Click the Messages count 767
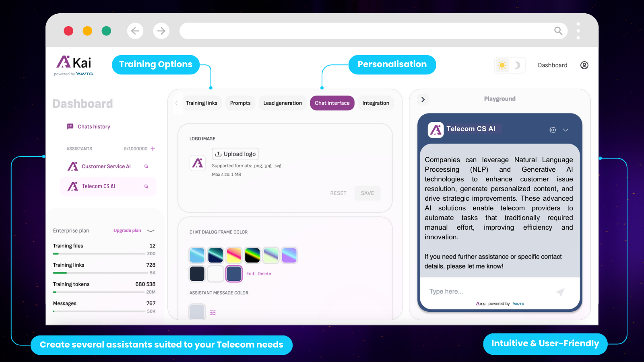This screenshot has width=644, height=362. (x=151, y=304)
